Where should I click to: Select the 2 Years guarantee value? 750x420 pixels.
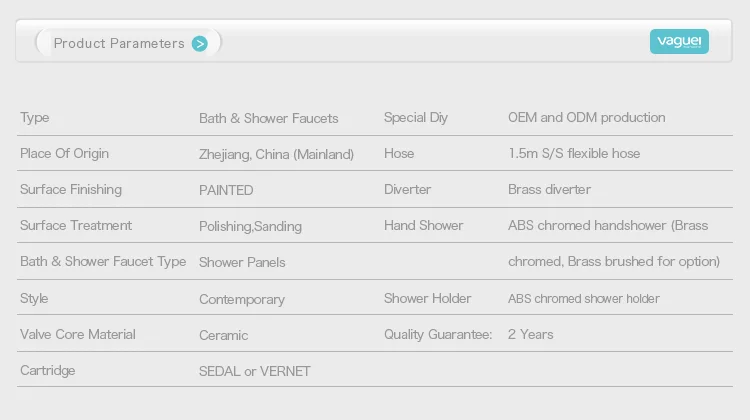point(530,334)
